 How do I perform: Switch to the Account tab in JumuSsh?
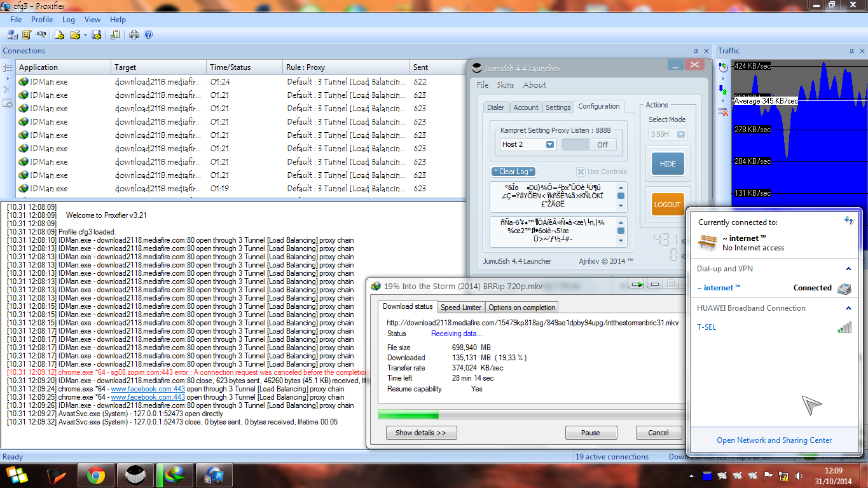(526, 107)
